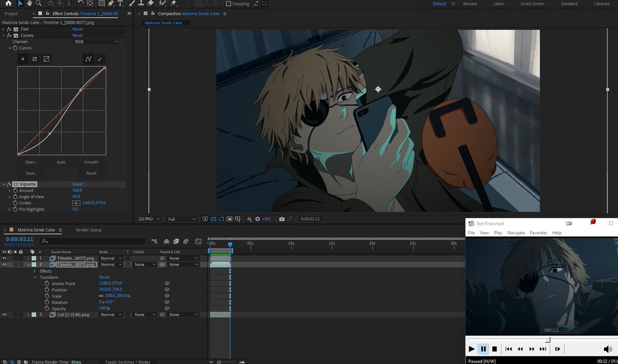Select the Type text tool

coord(120,3)
